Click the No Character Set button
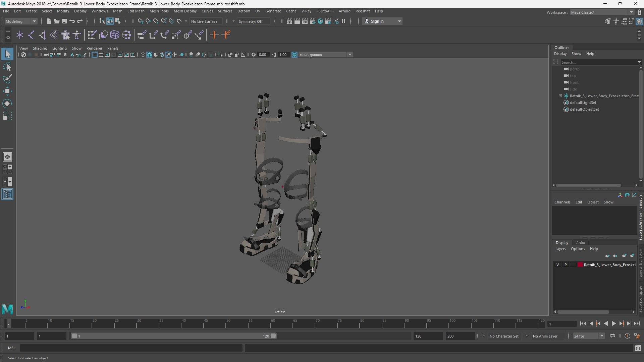 (x=504, y=336)
